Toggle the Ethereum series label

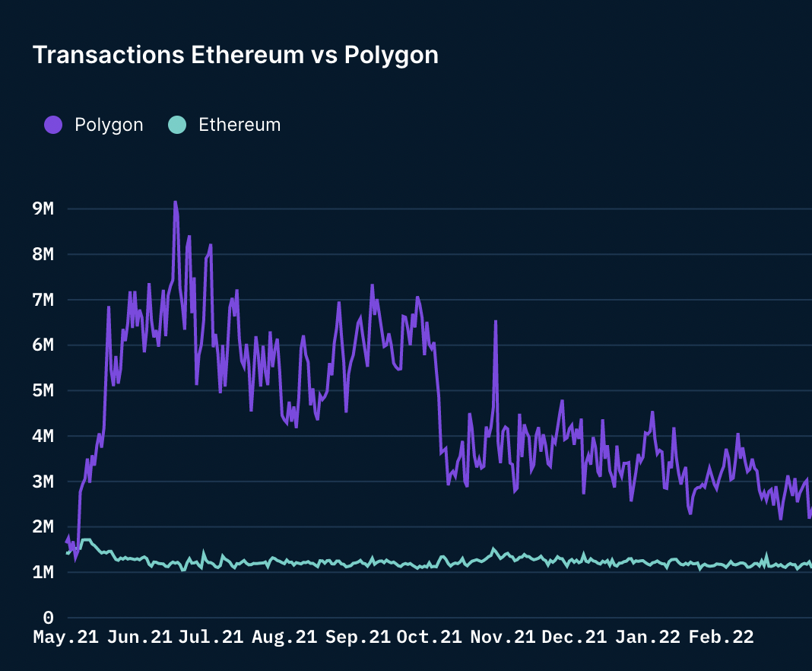(239, 125)
